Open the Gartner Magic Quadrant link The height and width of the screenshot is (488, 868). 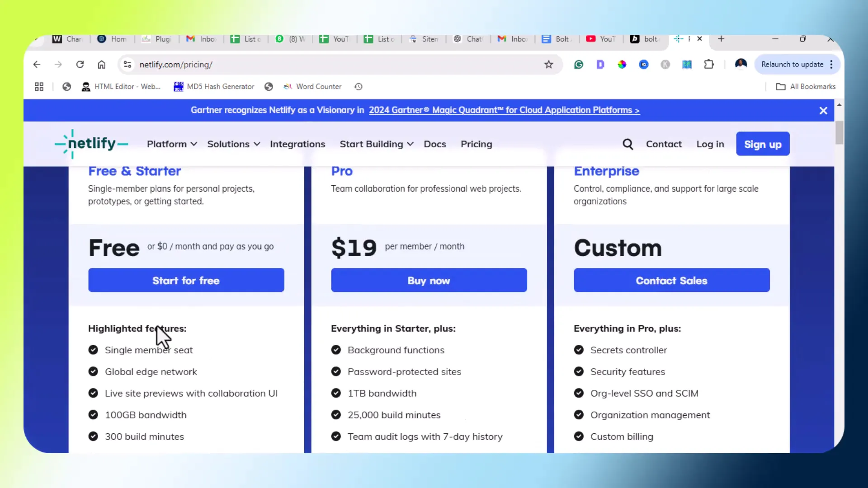(504, 110)
